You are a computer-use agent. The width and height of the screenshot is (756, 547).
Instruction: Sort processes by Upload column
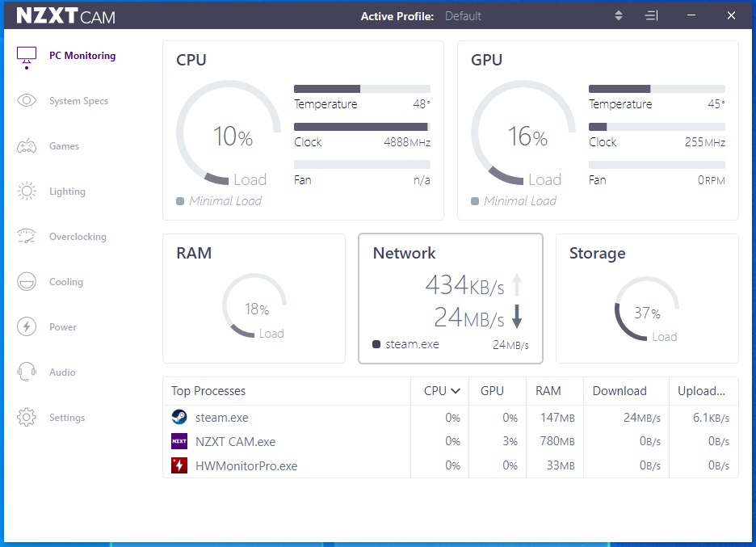[x=702, y=391]
